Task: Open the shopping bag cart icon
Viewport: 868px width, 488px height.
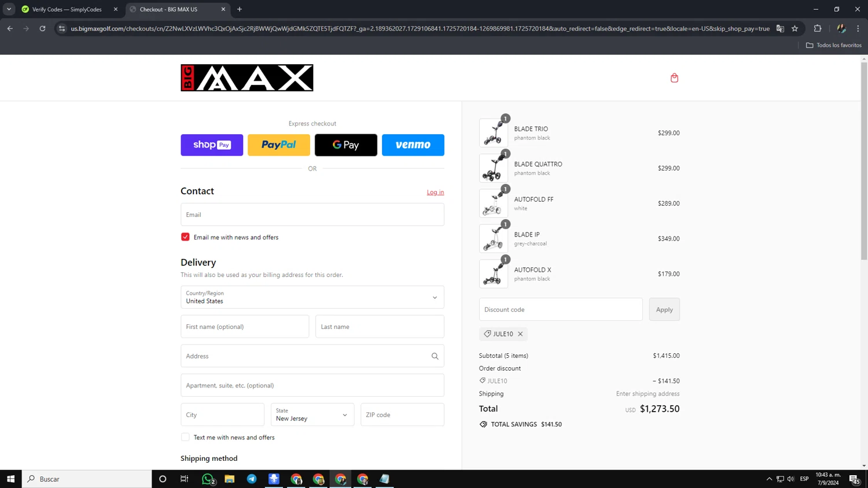Action: click(x=674, y=78)
